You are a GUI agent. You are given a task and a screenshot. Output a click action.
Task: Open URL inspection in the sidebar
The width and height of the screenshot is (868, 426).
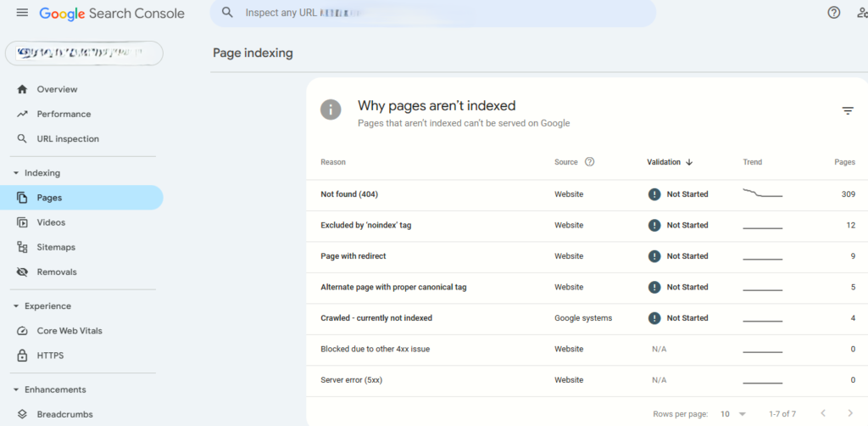click(82, 138)
